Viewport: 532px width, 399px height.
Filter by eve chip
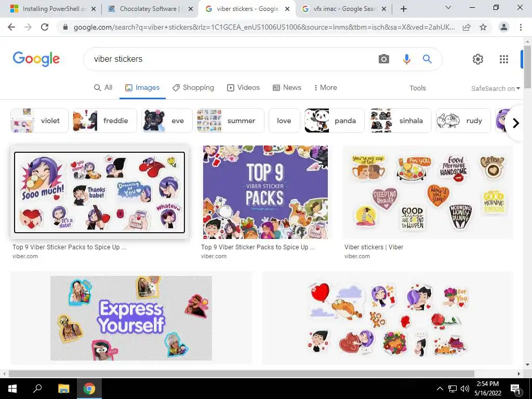coord(167,121)
